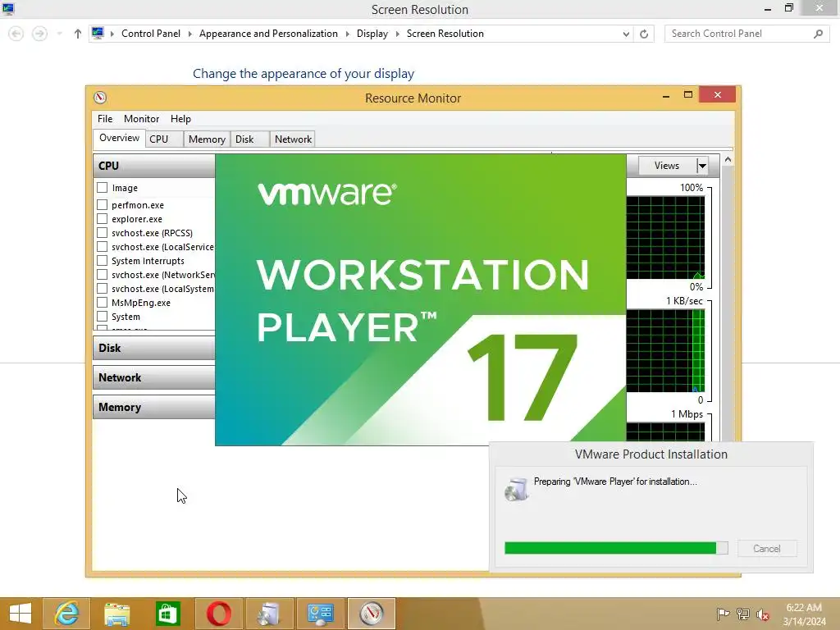Image resolution: width=840 pixels, height=630 pixels.
Task: Click back arrow in Control Panel
Action: tap(16, 34)
